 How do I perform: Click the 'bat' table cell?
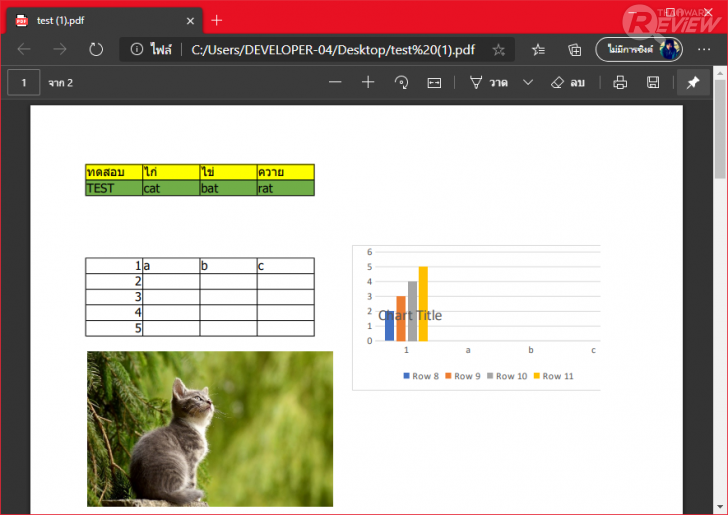point(228,188)
